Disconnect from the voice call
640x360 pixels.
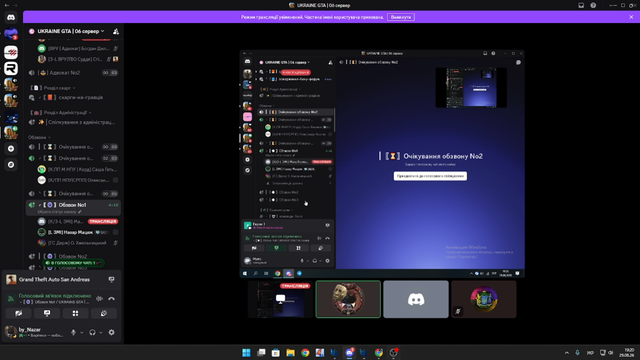coord(111,299)
